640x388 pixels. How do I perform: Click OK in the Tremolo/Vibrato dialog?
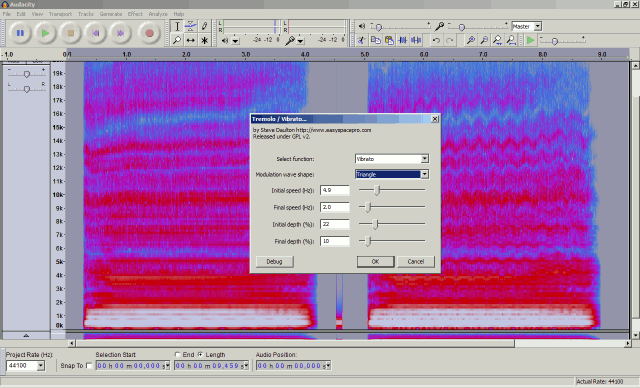tap(376, 262)
